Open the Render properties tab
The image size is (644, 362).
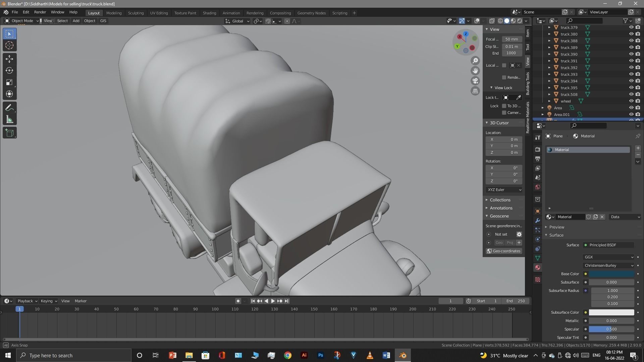[x=538, y=149]
